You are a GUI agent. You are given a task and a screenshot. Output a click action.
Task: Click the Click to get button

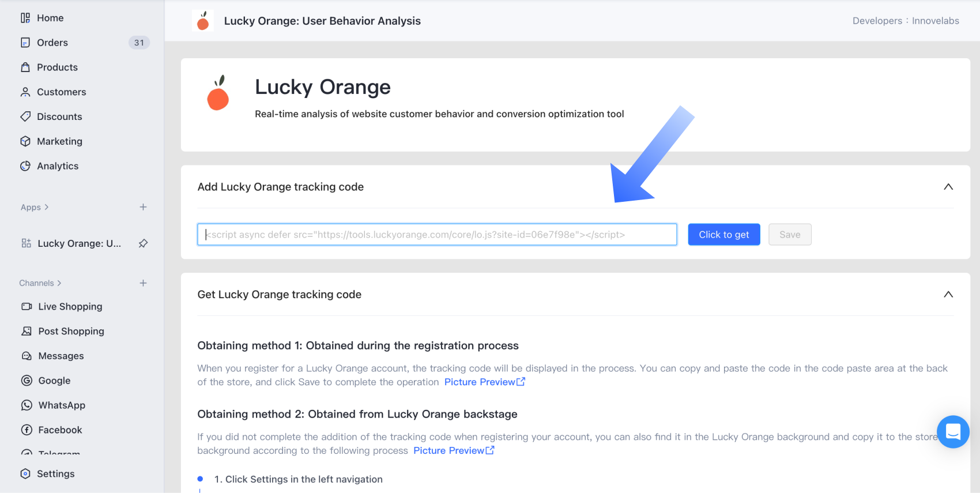pos(724,235)
